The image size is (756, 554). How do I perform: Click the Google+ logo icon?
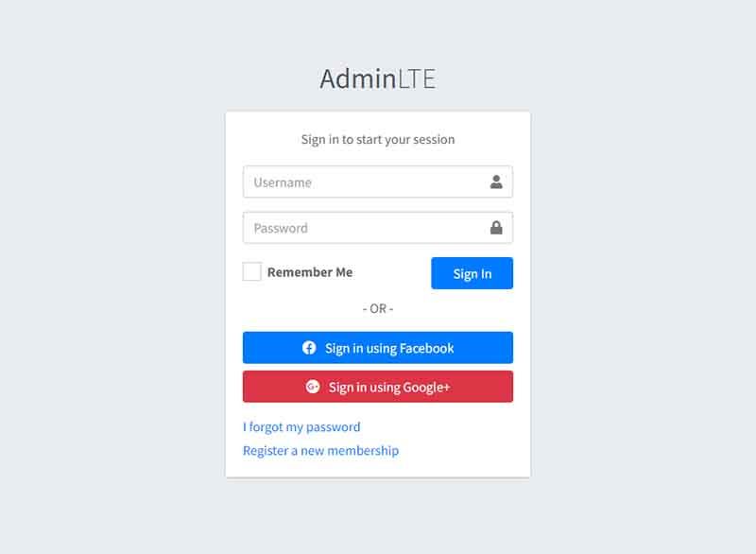(x=313, y=387)
